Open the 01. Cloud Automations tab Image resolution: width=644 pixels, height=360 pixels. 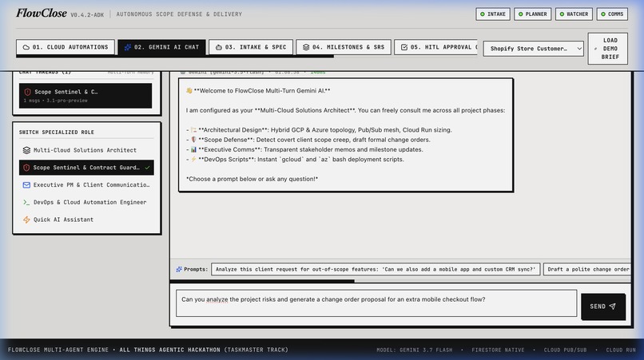click(x=66, y=47)
